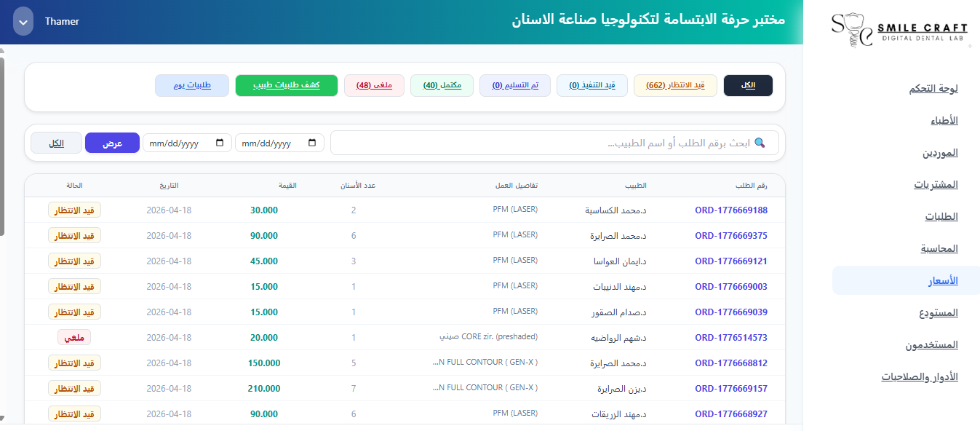Click doctor name د.شهم الرواضيه
This screenshot has width=980, height=431.
pyautogui.click(x=617, y=338)
